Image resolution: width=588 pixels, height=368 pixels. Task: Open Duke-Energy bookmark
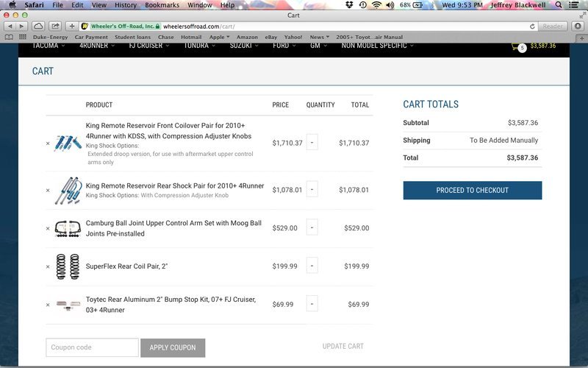pyautogui.click(x=50, y=38)
